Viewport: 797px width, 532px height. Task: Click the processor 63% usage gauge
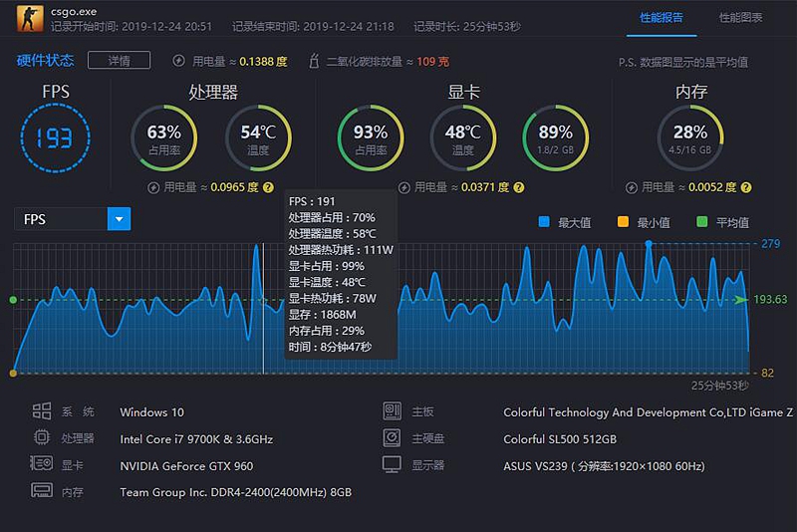coord(164,137)
